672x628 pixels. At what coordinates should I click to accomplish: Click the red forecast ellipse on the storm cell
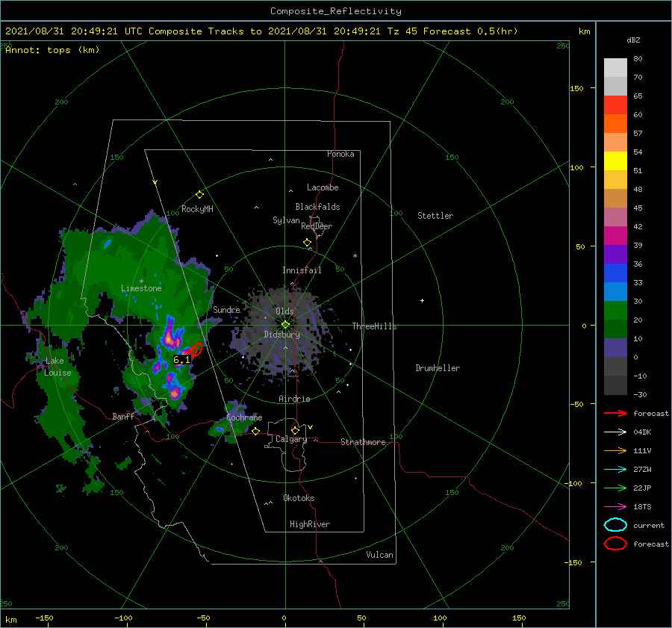click(195, 350)
